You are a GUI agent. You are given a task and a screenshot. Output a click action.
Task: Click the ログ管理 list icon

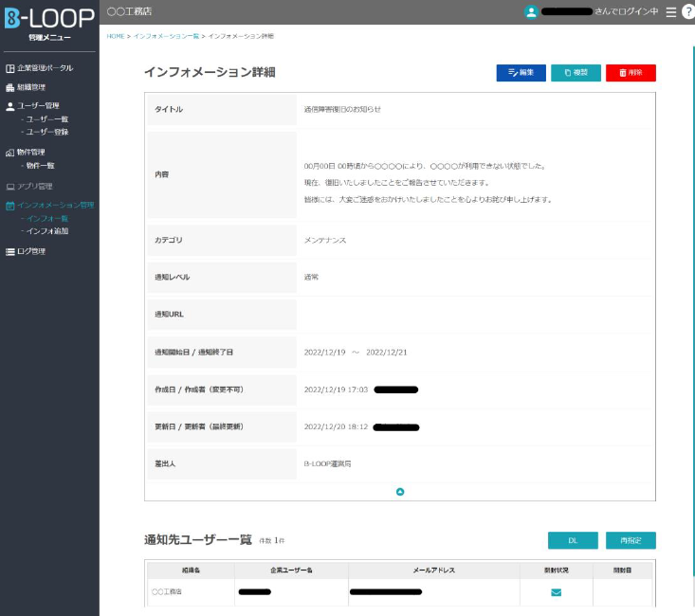[10, 251]
